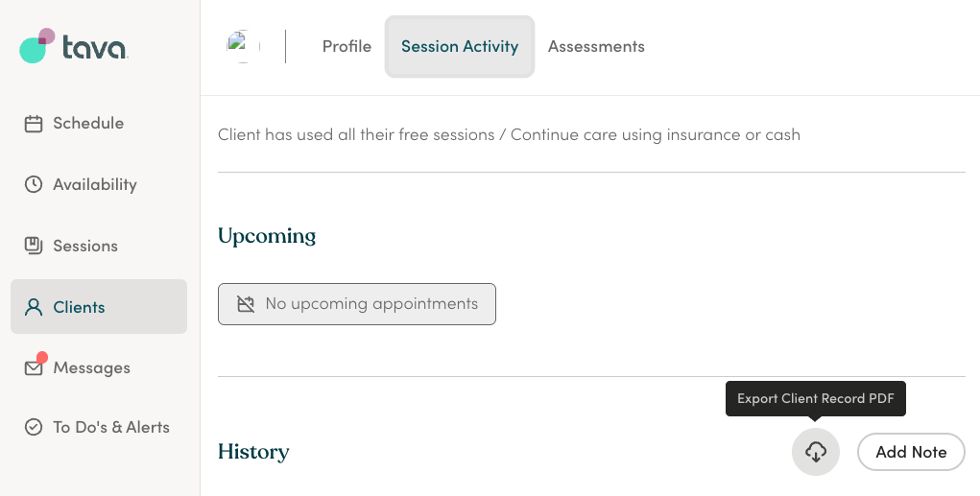Screen dimensions: 980x496
Task: Click the No upcoming appointments box
Action: 357,304
